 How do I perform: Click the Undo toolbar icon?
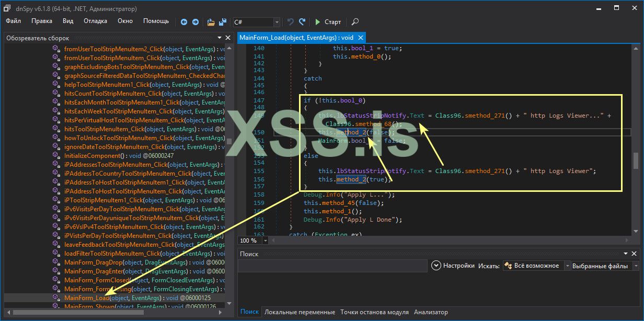coord(291,22)
